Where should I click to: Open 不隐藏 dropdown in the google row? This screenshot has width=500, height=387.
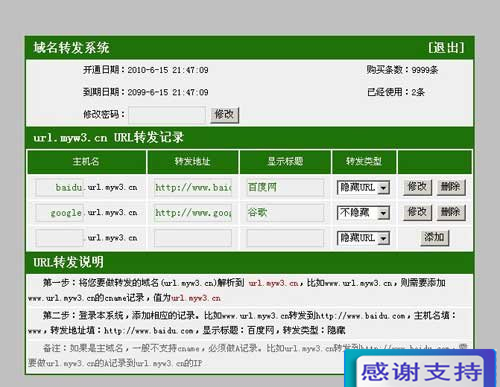pos(363,213)
